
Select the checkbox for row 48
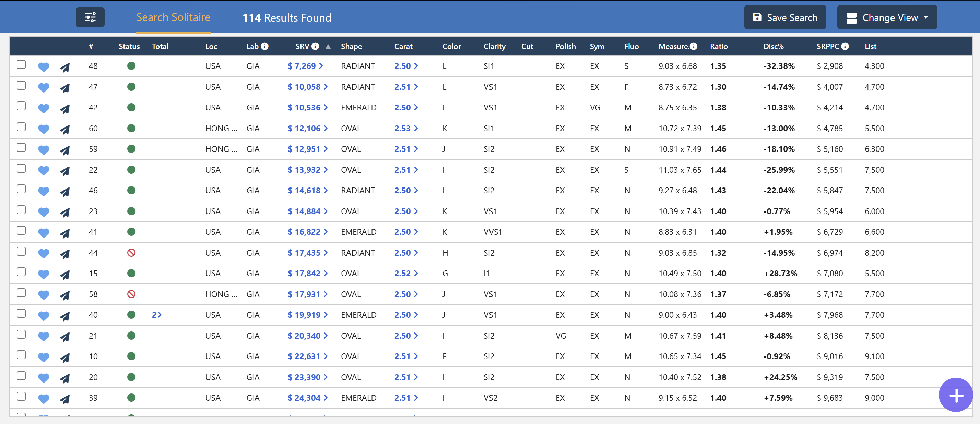coord(21,65)
